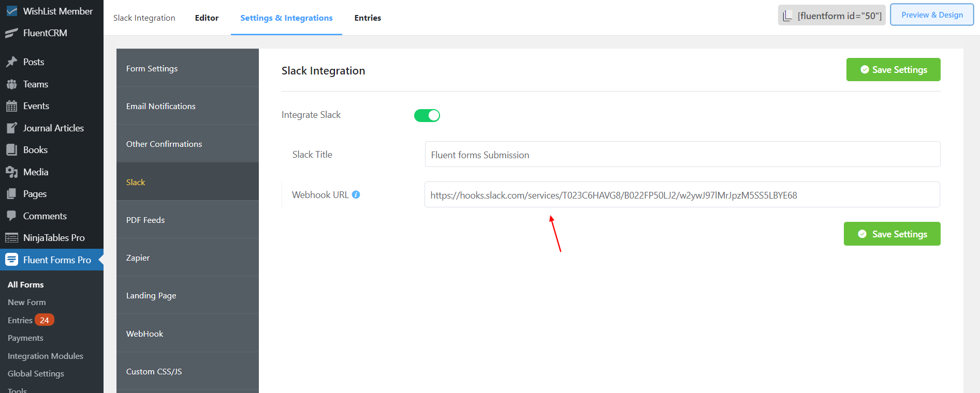
Task: Open Journal Articles menu
Action: (x=52, y=128)
